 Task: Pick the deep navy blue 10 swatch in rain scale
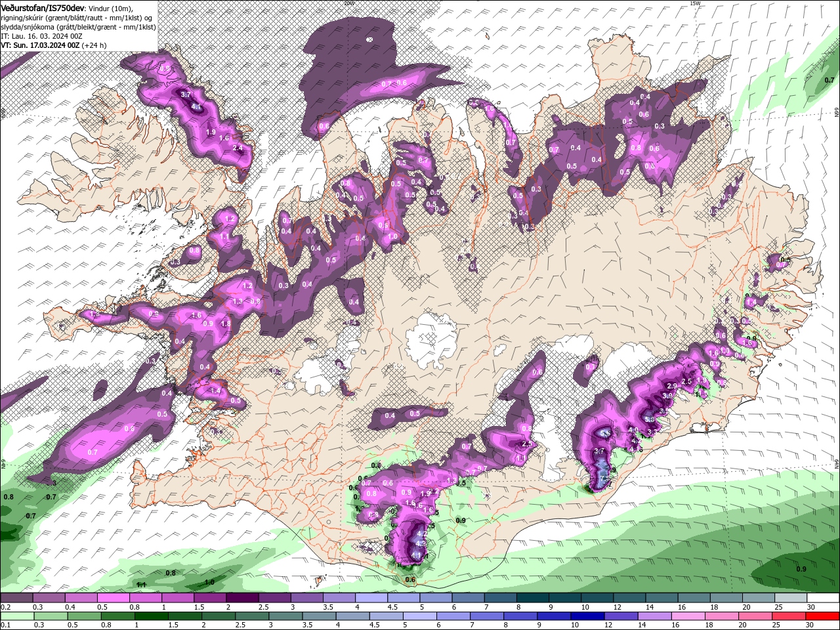tap(588, 616)
